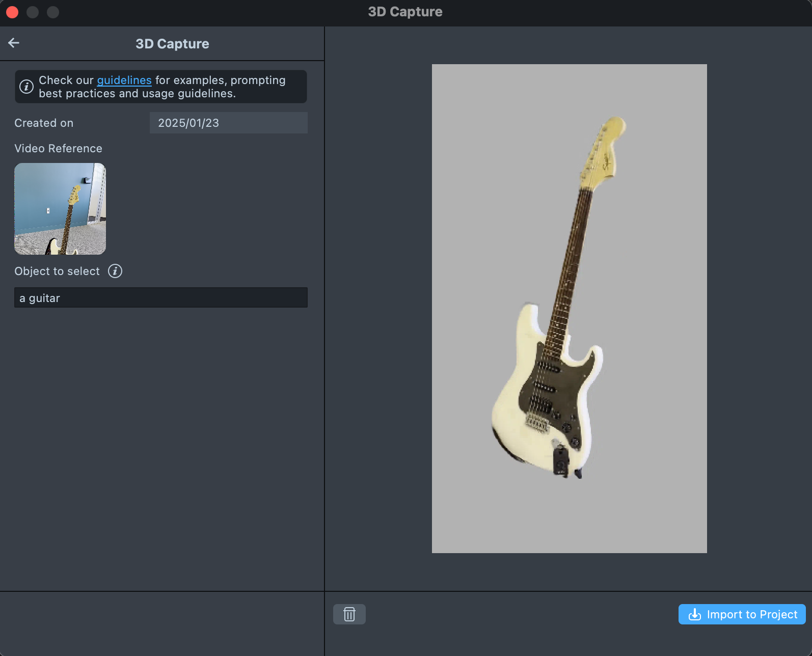Go back using the left arrow
The width and height of the screenshot is (812, 656).
pos(14,43)
